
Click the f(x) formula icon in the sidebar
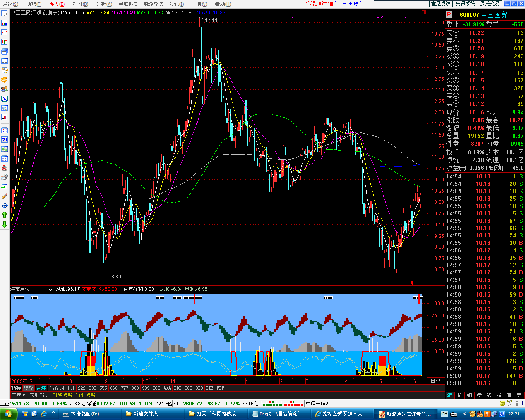(x=5, y=98)
